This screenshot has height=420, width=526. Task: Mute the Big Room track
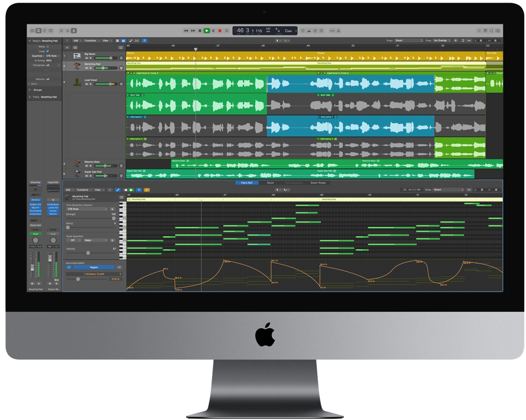[x=87, y=58]
